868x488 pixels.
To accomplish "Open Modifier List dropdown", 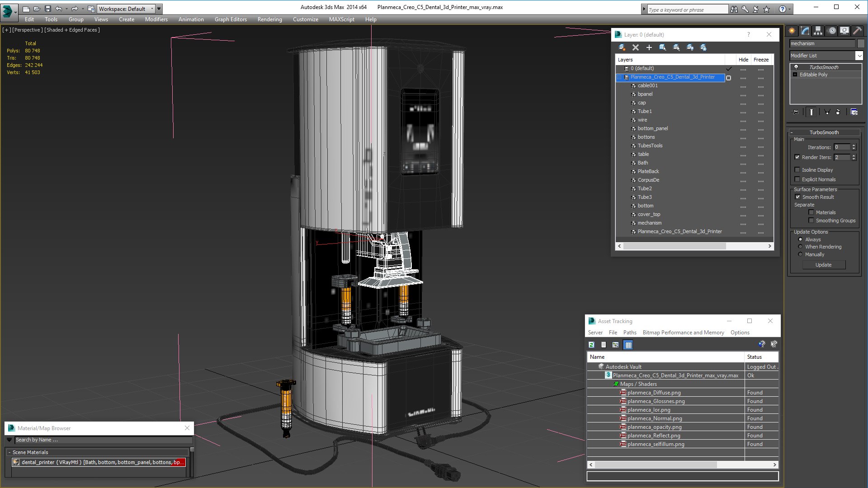I will pos(859,56).
